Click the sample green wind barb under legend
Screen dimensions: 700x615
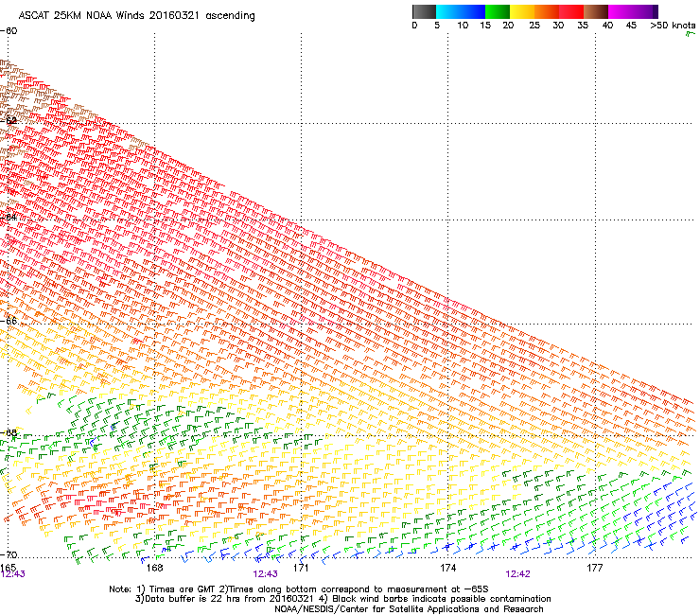pyautogui.click(x=691, y=34)
